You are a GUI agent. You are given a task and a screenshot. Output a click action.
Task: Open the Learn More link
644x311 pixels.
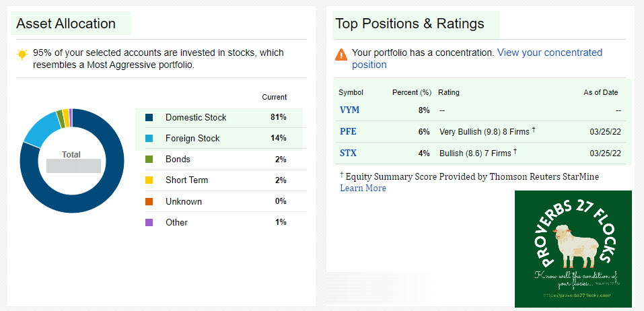pyautogui.click(x=363, y=188)
